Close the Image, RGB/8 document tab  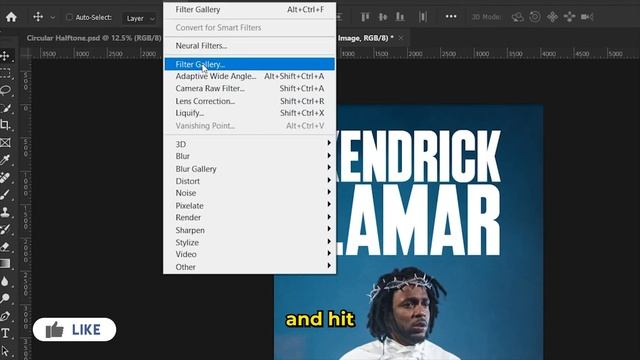(x=401, y=38)
